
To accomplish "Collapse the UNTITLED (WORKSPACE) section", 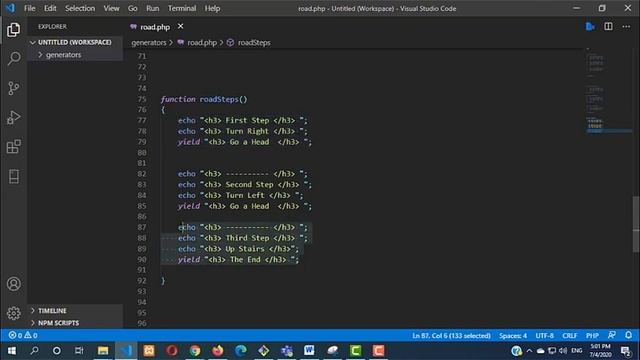I will [75, 42].
